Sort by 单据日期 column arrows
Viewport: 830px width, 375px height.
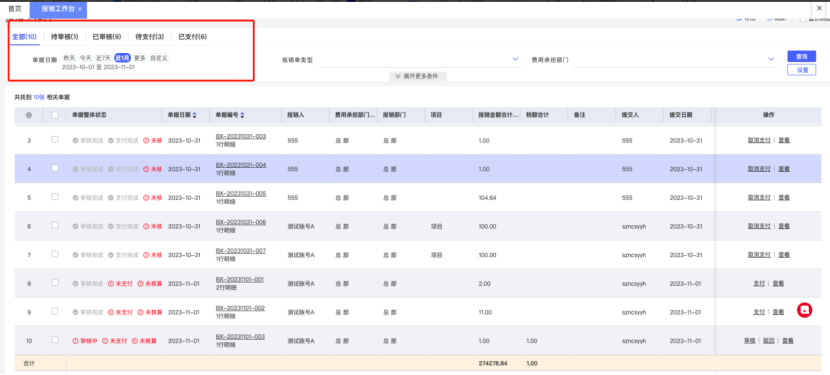pos(194,115)
